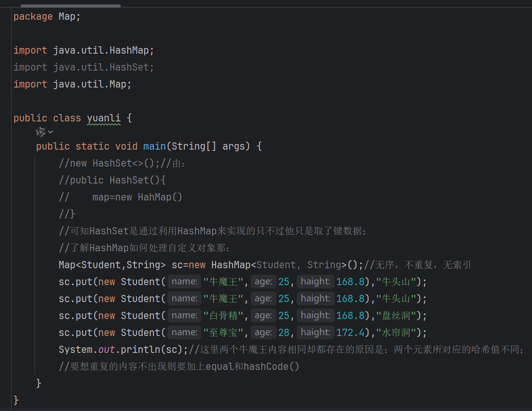This screenshot has height=411, width=532.
Task: Click the "name:" parameter hint on first 牛魔王 line
Action: pyautogui.click(x=184, y=281)
